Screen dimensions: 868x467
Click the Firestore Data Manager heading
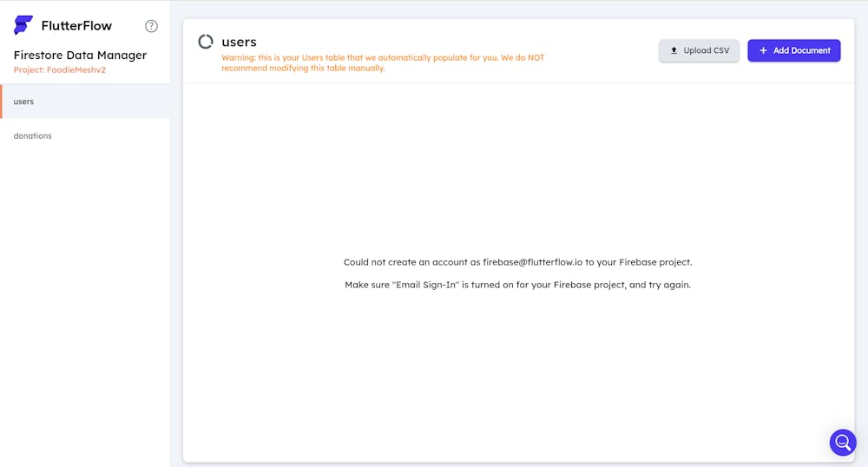point(80,55)
